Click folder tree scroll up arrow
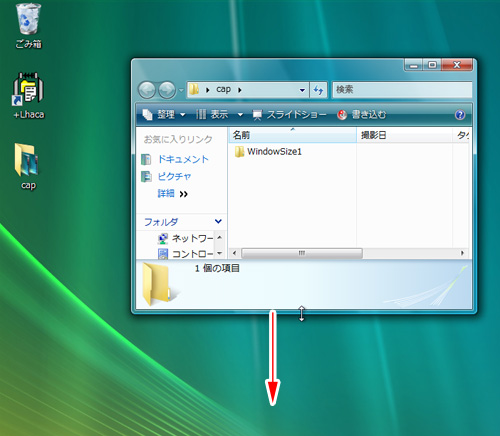Screen dimensions: 500x436 click(x=219, y=237)
